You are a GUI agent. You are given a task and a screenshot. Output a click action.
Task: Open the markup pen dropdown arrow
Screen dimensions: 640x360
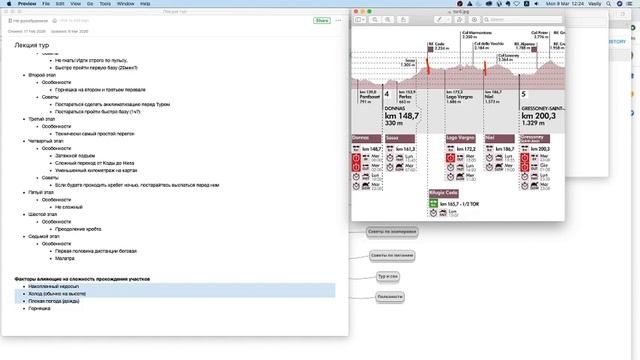[x=447, y=20]
